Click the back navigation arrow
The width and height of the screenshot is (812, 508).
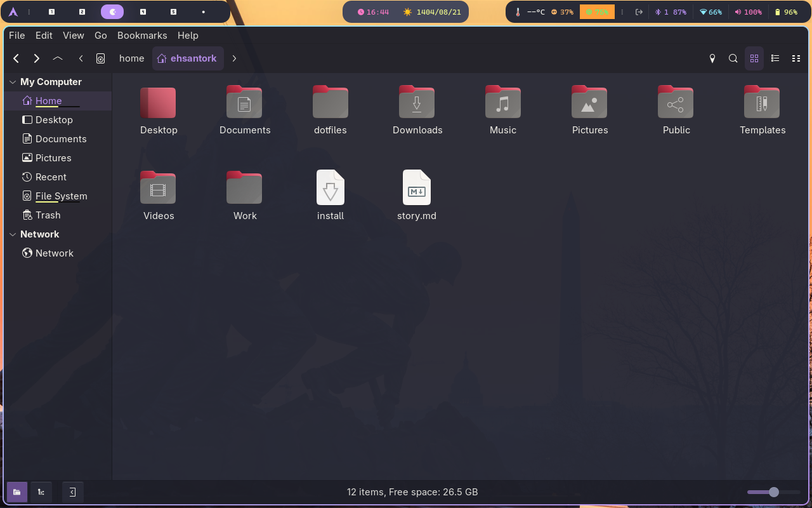point(16,58)
